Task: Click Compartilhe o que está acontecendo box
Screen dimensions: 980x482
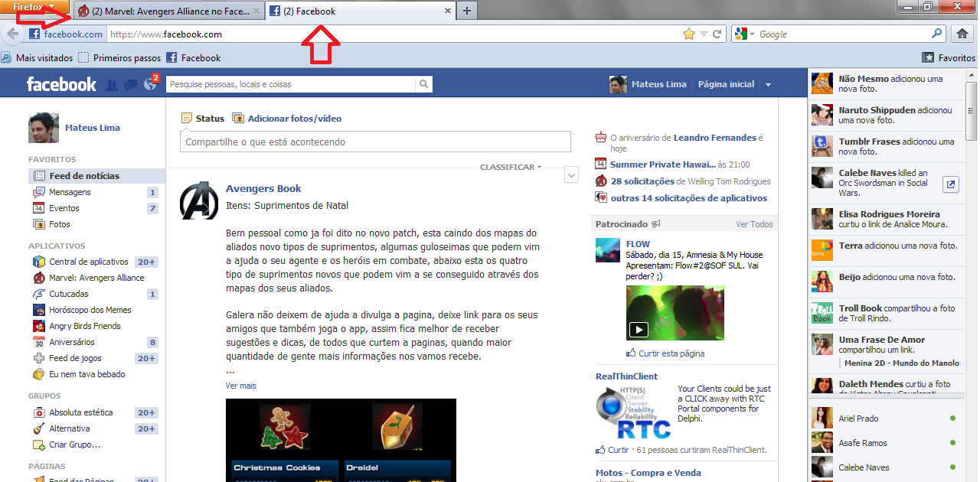Action: tap(375, 142)
